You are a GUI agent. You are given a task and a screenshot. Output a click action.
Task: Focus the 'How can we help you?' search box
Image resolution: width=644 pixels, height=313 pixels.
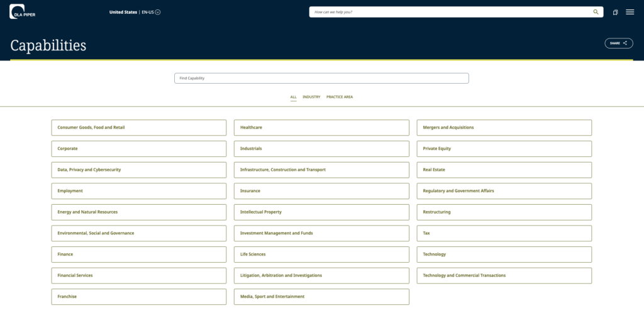pyautogui.click(x=450, y=12)
